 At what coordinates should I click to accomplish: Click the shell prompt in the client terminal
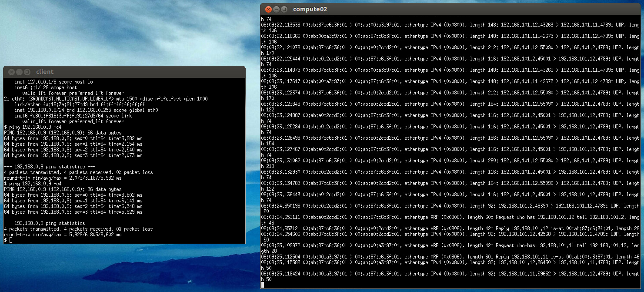(6, 239)
